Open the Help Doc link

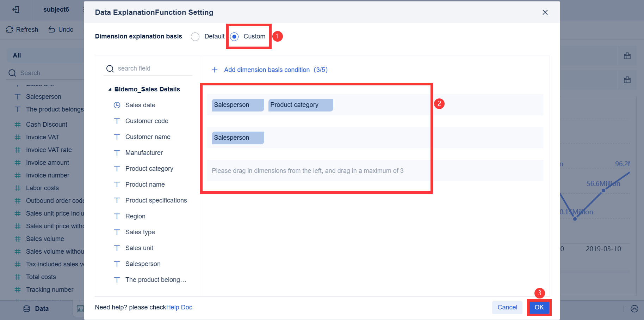(179, 307)
